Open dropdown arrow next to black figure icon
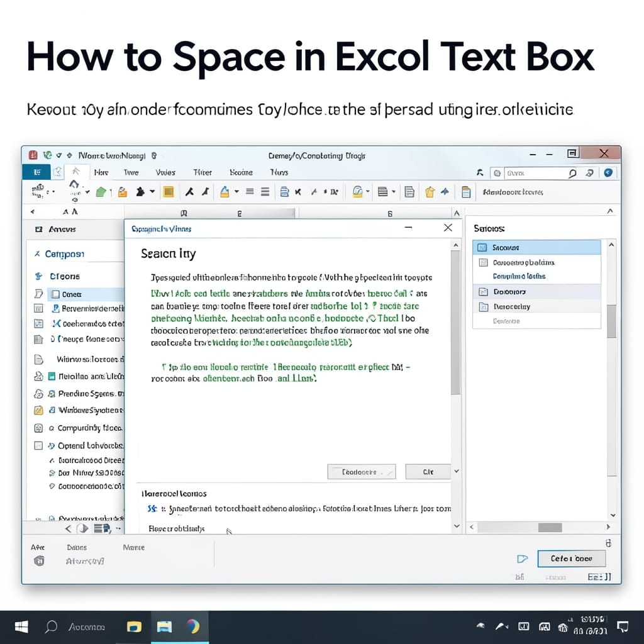644x644 pixels. (152, 191)
